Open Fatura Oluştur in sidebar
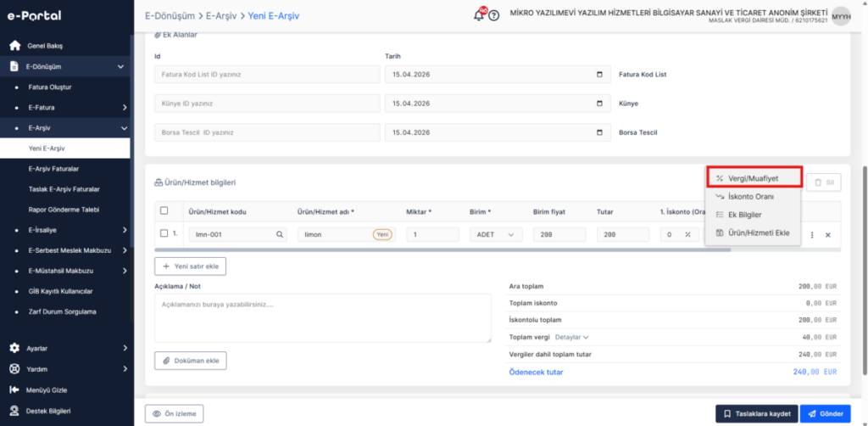This screenshot has width=868, height=426. 50,87
